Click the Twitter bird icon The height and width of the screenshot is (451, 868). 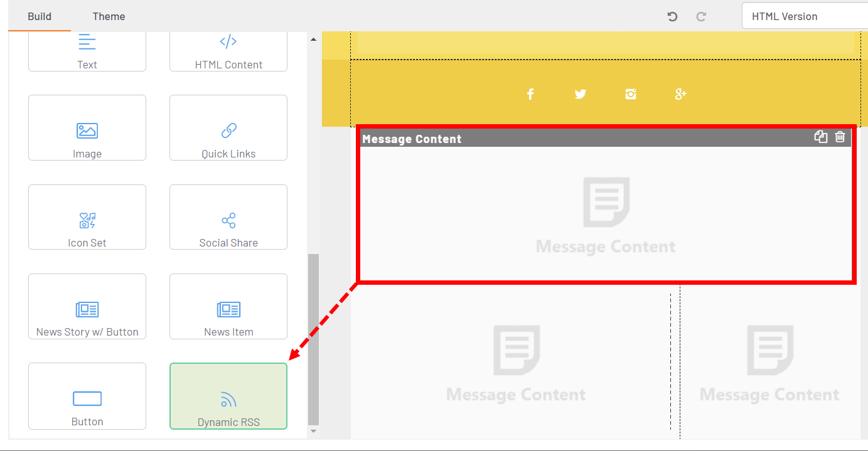581,94
